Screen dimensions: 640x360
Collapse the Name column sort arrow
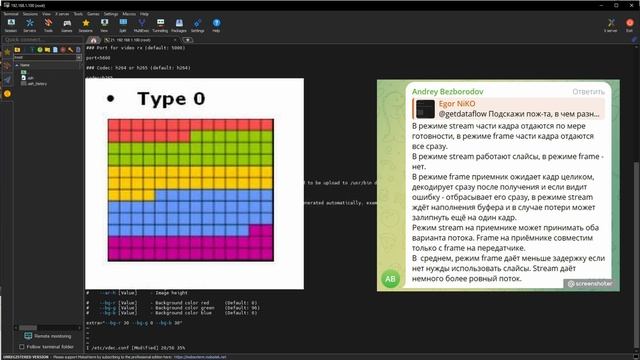(17, 65)
